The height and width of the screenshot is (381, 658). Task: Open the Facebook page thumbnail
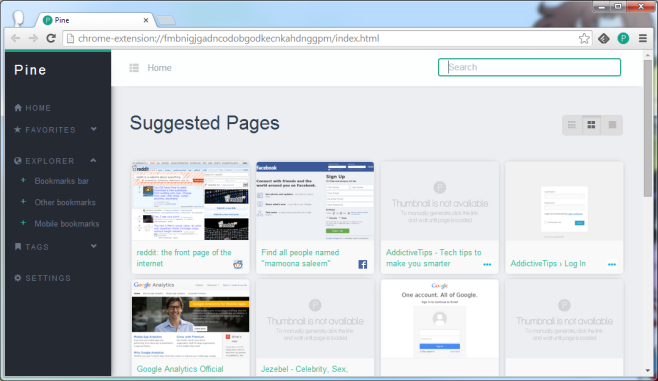click(x=315, y=201)
